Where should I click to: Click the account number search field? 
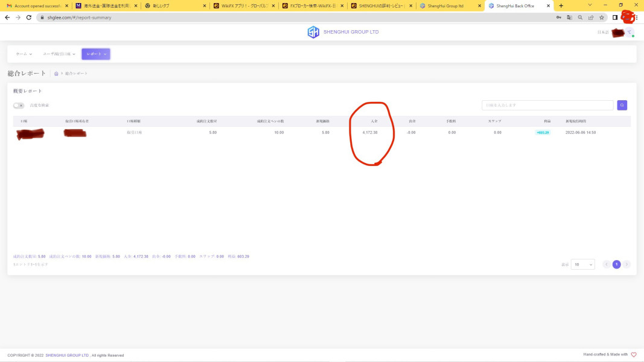tap(547, 106)
